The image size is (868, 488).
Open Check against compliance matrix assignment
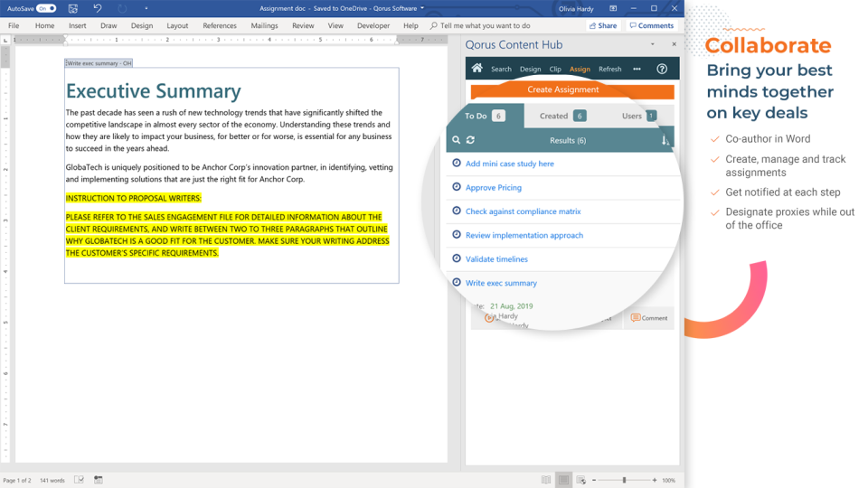point(523,211)
